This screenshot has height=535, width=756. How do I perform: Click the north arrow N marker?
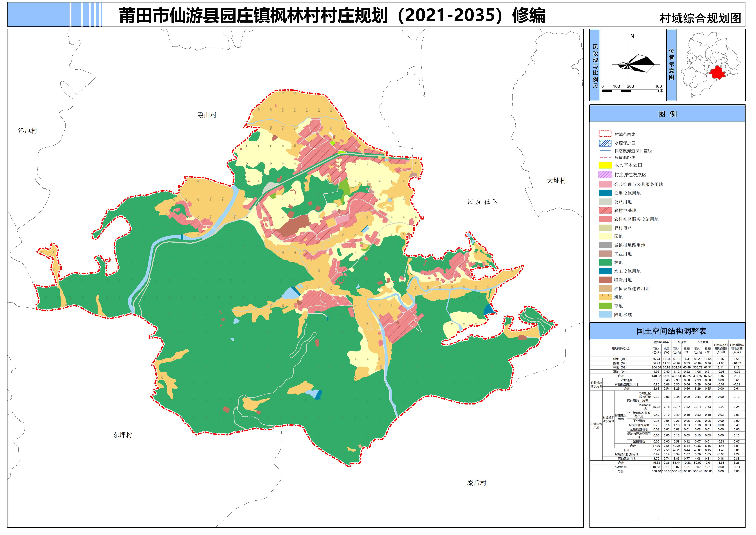pos(632,37)
